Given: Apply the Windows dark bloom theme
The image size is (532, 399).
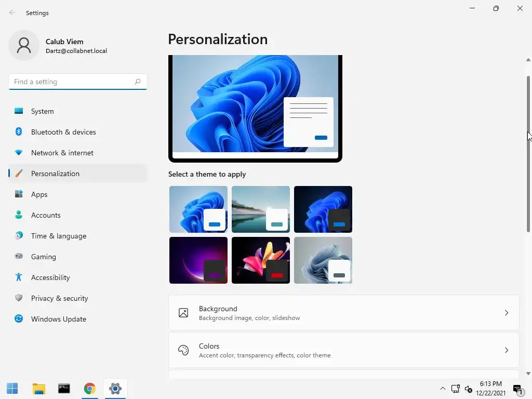Looking at the screenshot, I should pyautogui.click(x=323, y=209).
